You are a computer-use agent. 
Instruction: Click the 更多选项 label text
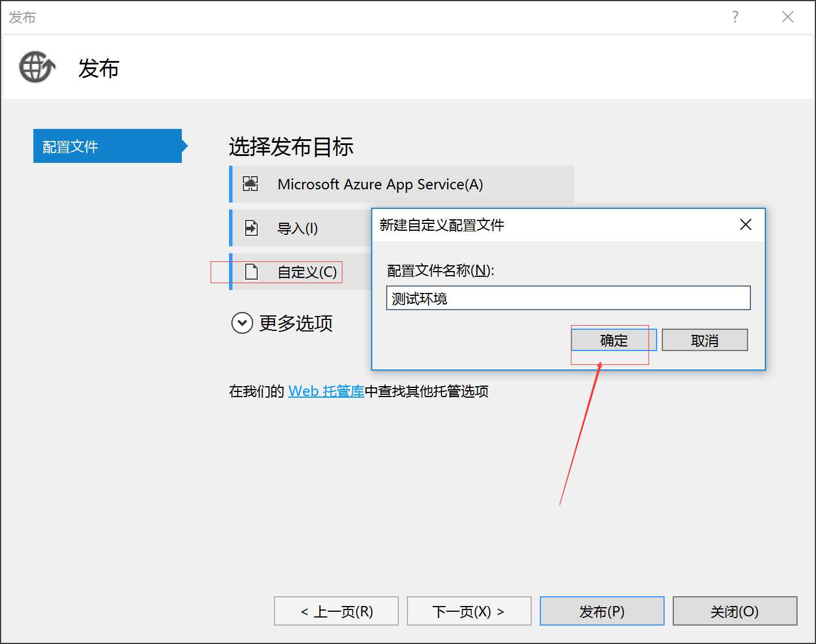[296, 323]
